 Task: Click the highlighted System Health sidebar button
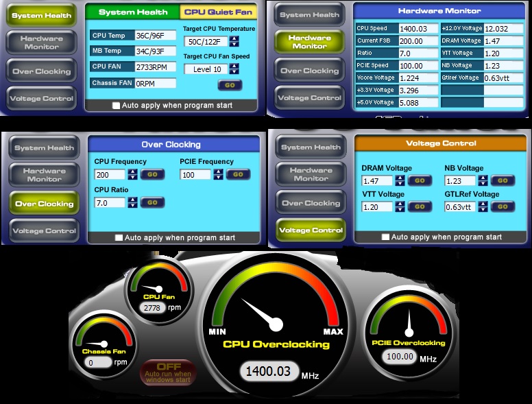pos(41,15)
